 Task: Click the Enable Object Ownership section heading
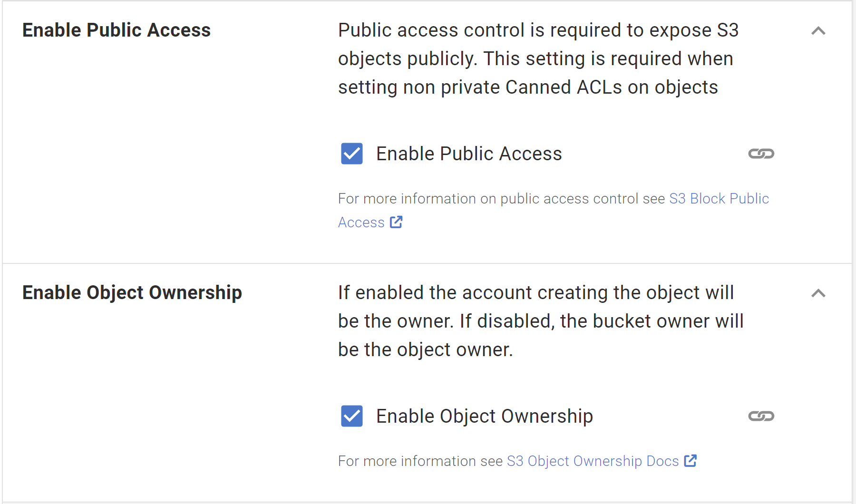132,292
